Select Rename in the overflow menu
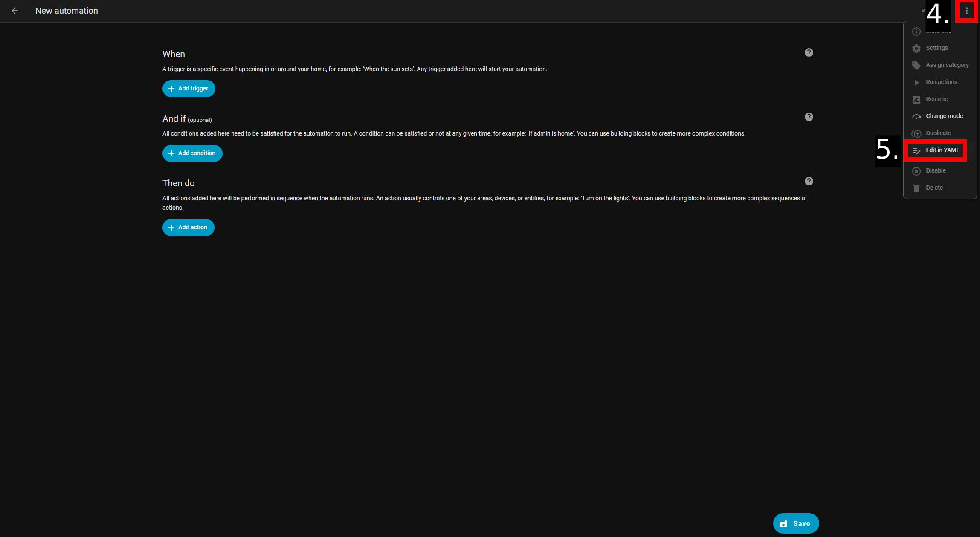 [x=940, y=99]
